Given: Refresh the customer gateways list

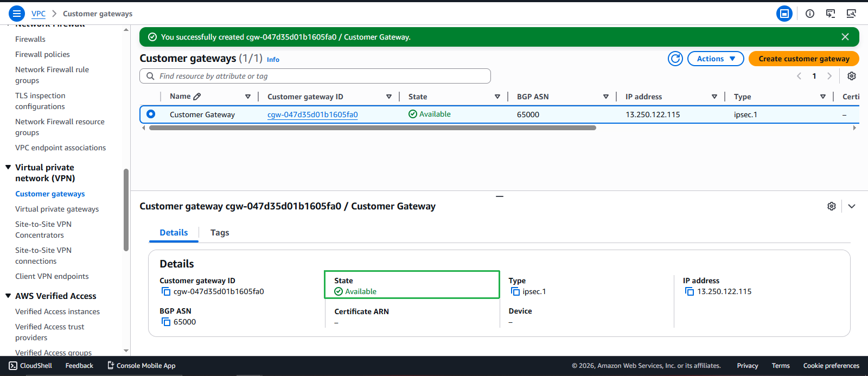Looking at the screenshot, I should pos(675,59).
